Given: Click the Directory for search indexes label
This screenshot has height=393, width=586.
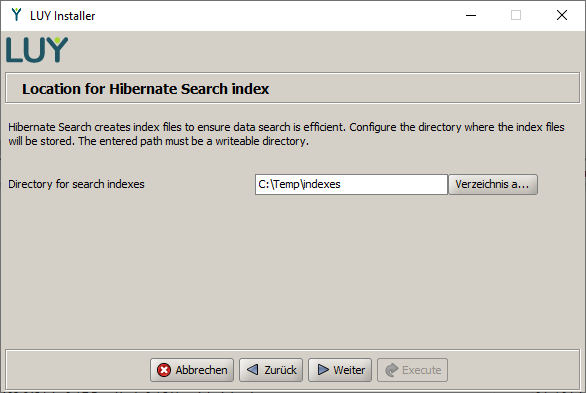Looking at the screenshot, I should [x=76, y=184].
